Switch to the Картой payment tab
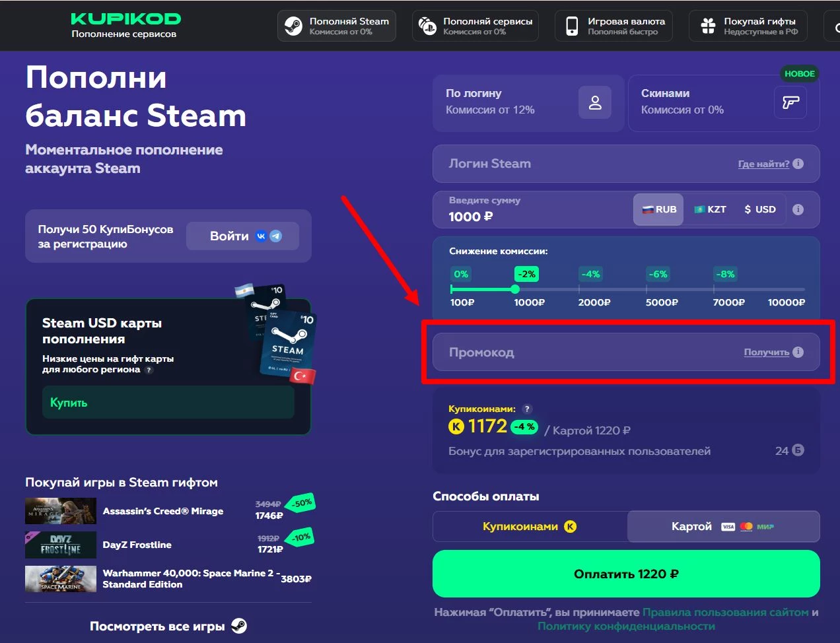Image resolution: width=840 pixels, height=643 pixels. tap(723, 526)
